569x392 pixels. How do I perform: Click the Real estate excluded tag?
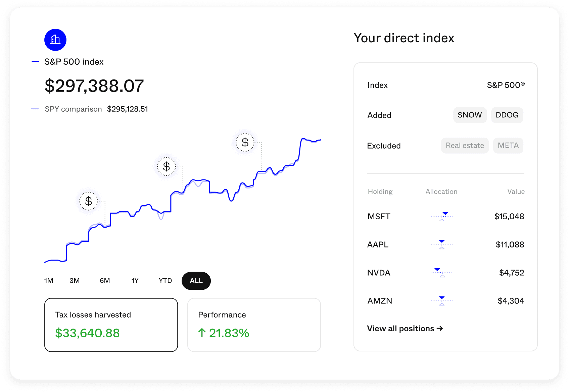[x=465, y=146]
